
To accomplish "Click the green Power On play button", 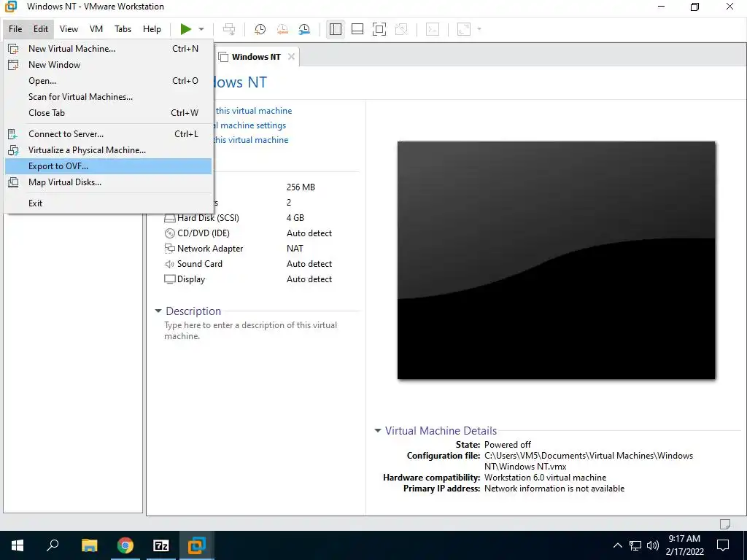I will [186, 29].
